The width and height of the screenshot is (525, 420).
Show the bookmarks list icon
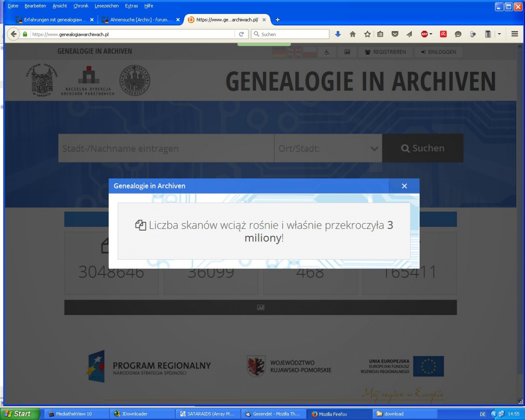[380, 34]
